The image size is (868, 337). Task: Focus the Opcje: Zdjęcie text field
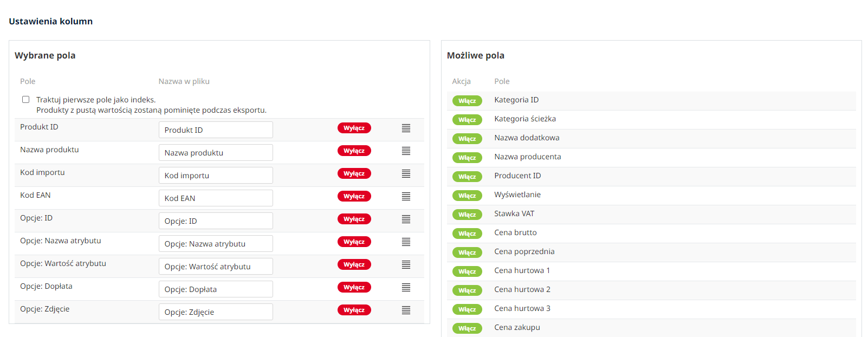[216, 312]
